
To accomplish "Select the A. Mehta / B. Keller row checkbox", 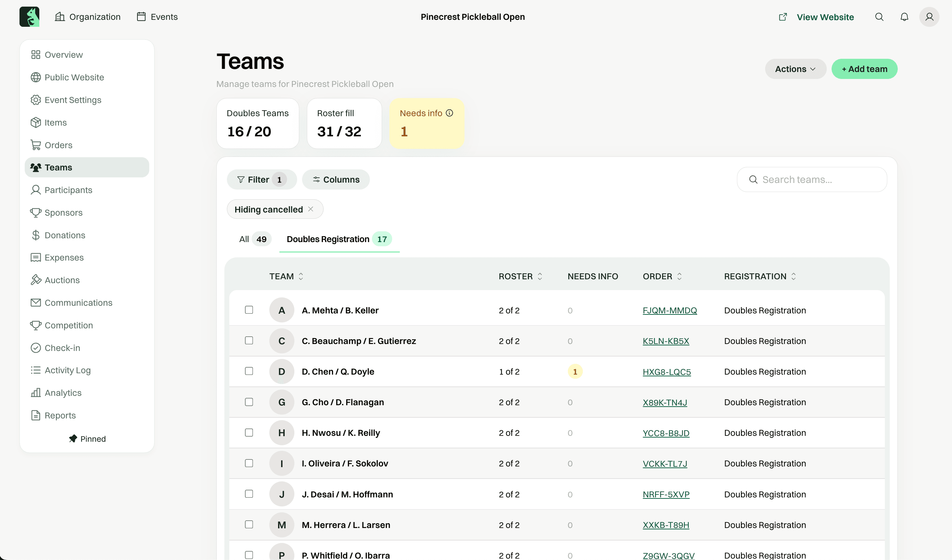I will click(x=249, y=310).
